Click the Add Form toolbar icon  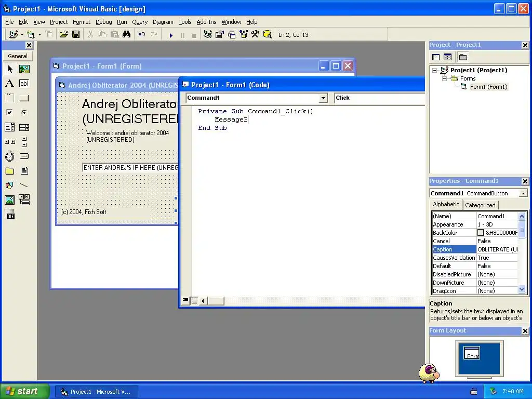(31, 34)
